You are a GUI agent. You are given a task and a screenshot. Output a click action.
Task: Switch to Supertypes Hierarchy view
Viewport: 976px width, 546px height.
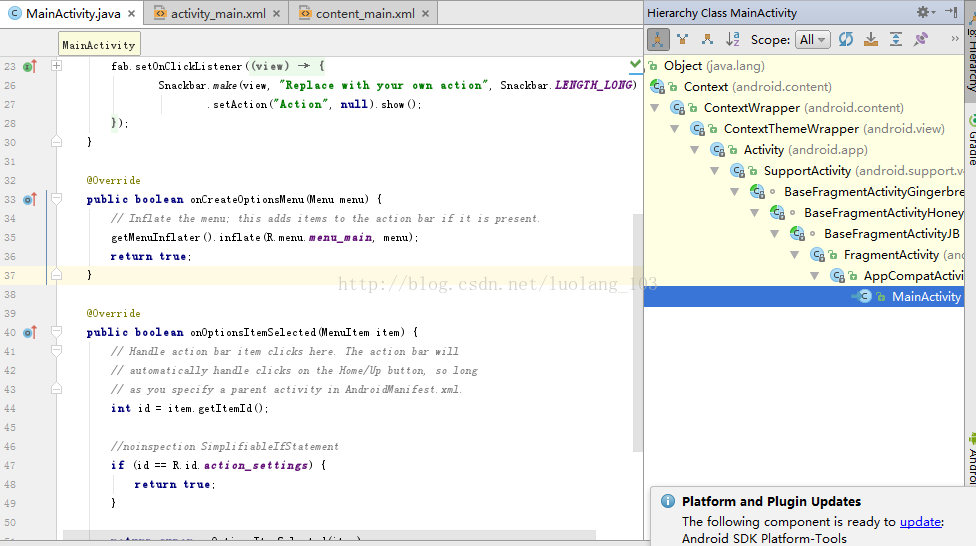(683, 39)
